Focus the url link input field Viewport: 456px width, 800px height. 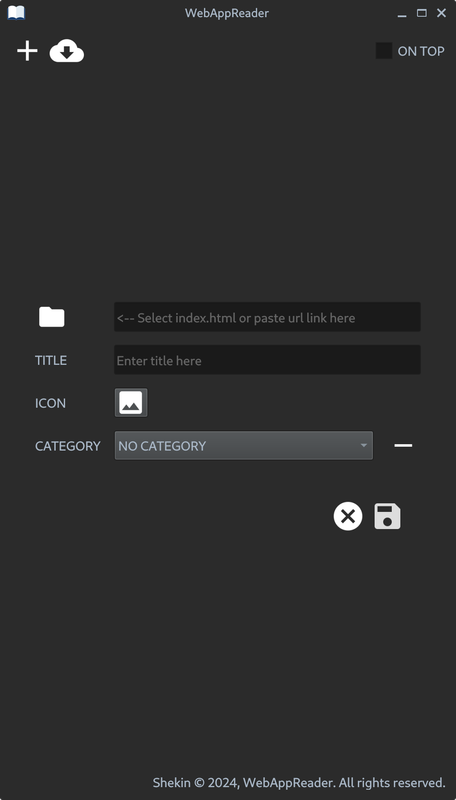(267, 317)
